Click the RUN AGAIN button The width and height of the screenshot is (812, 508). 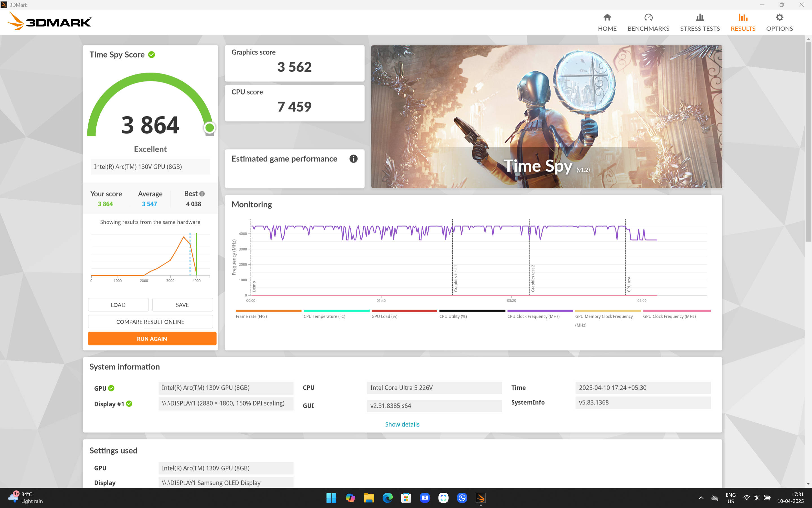point(152,338)
